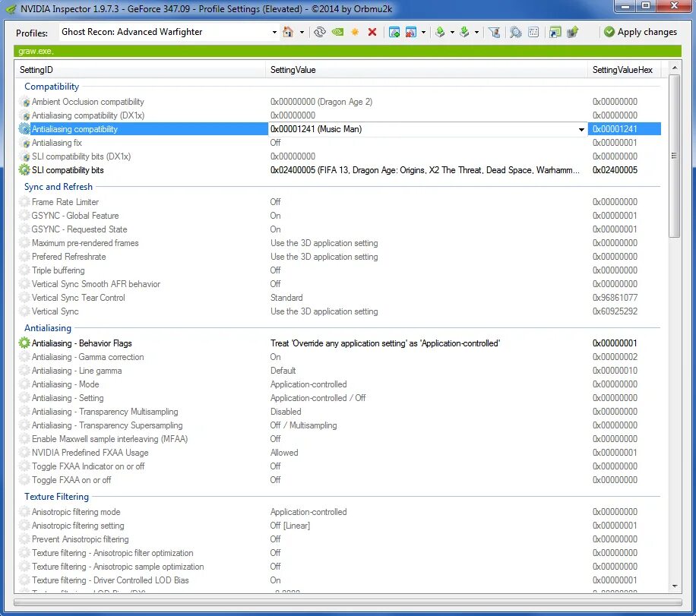Select the Antialiasing - Mode row
Image resolution: width=696 pixels, height=616 pixels.
click(x=340, y=384)
